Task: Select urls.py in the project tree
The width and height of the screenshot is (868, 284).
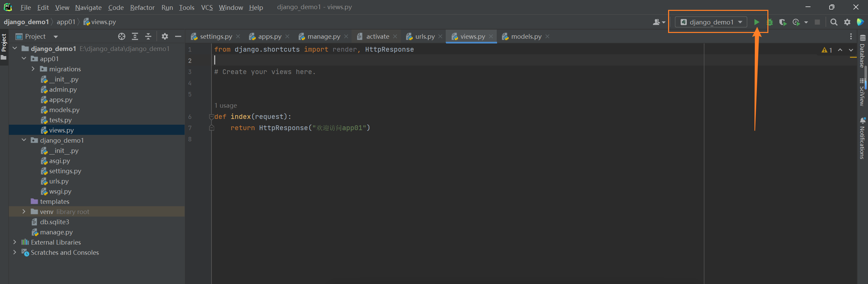Action: [59, 181]
